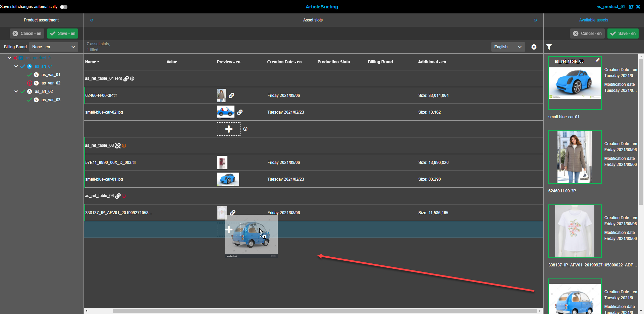The width and height of the screenshot is (644, 314).
Task: Toggle Save slot changes automatically switch
Action: [x=63, y=6]
